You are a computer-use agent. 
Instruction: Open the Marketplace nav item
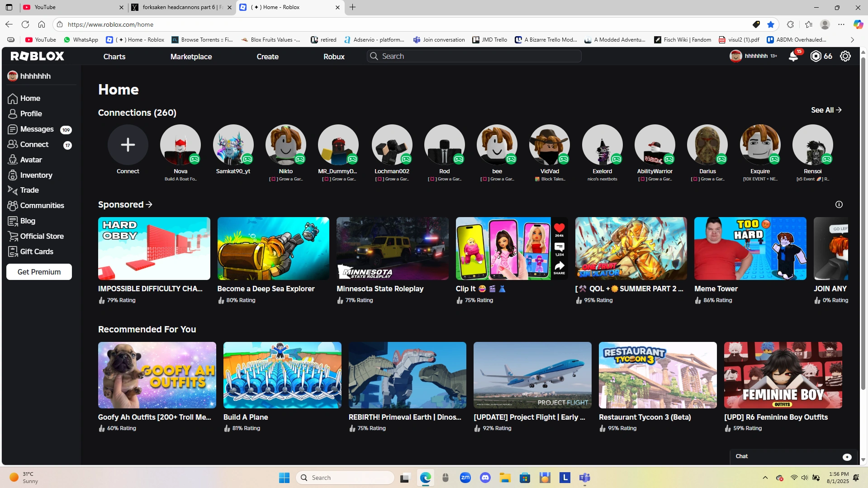191,57
